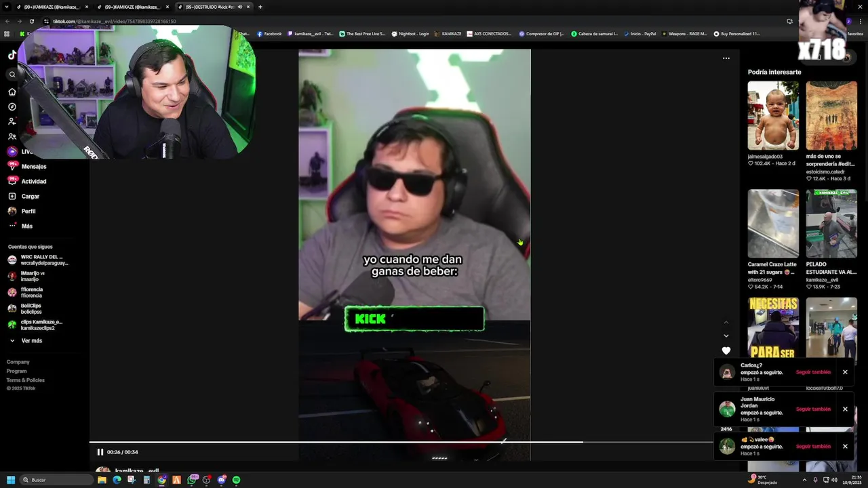Open followed account WRC RALLY DE...
Image resolution: width=868 pixels, height=488 pixels.
(x=39, y=260)
